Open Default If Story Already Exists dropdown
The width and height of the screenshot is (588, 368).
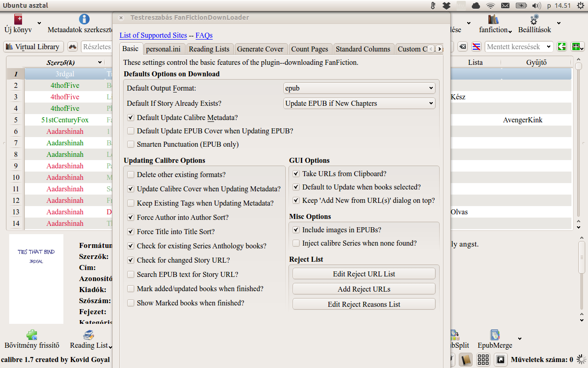point(359,103)
